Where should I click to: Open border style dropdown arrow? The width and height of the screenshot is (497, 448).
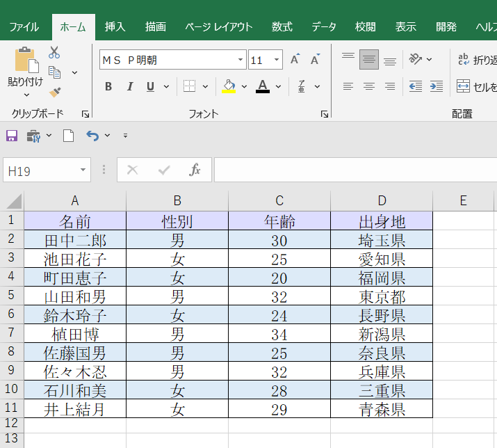(205, 86)
